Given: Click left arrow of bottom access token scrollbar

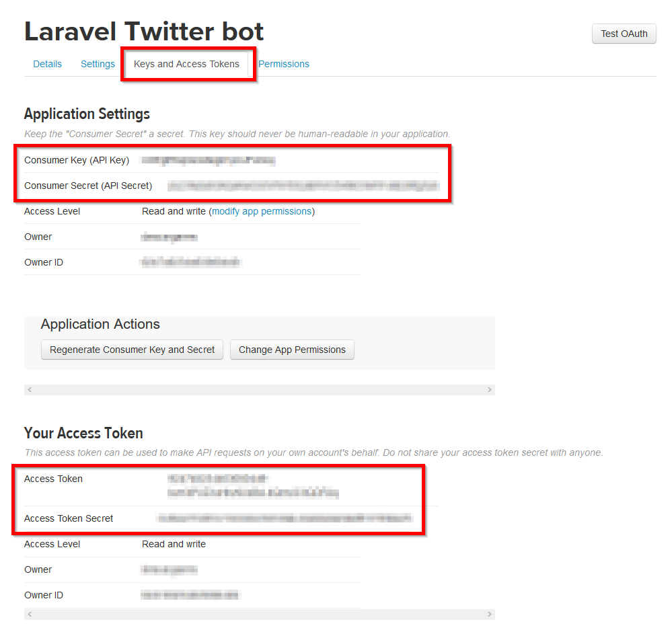Looking at the screenshot, I should [x=30, y=615].
